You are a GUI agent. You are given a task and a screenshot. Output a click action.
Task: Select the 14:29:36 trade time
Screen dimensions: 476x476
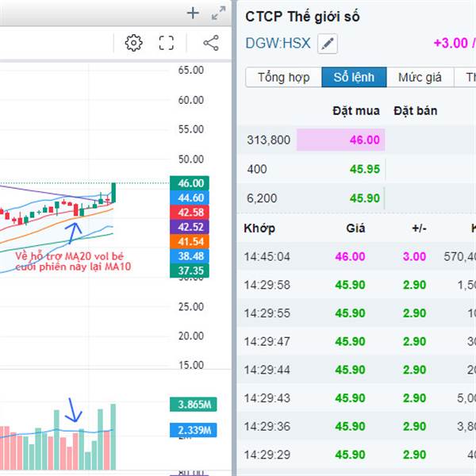pos(267,427)
